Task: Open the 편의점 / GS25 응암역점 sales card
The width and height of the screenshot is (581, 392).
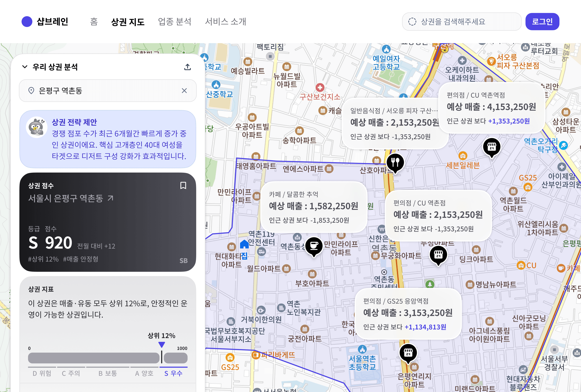Action: (x=408, y=313)
